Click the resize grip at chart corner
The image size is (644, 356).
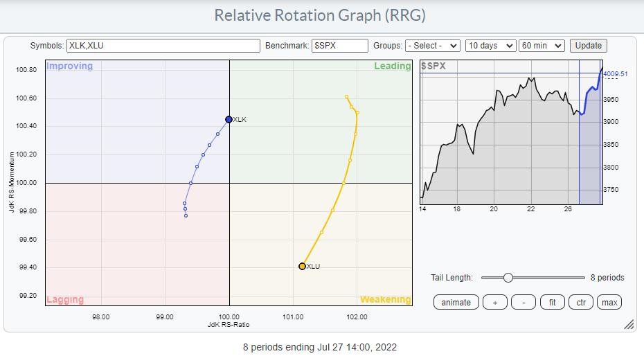click(629, 324)
